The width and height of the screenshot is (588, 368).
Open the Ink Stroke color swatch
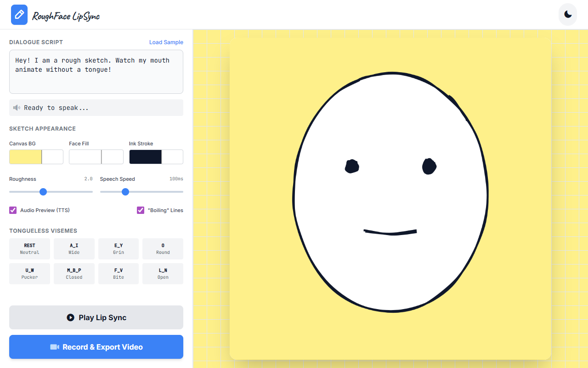point(145,156)
